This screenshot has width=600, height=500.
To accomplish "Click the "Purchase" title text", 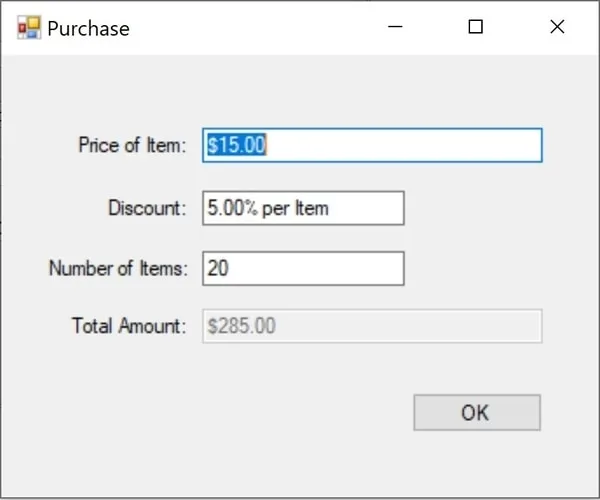I will point(88,28).
